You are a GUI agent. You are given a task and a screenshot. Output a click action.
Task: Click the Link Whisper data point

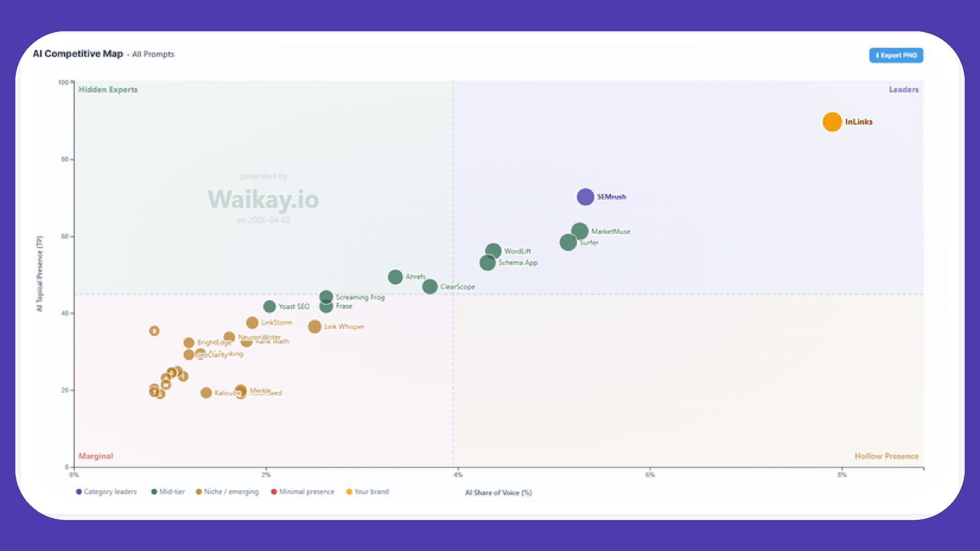[x=314, y=327]
